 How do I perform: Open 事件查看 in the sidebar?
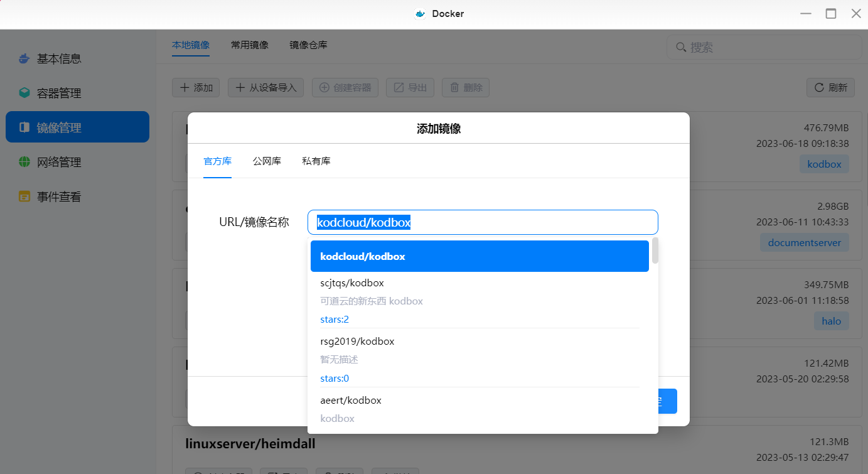pos(77,197)
